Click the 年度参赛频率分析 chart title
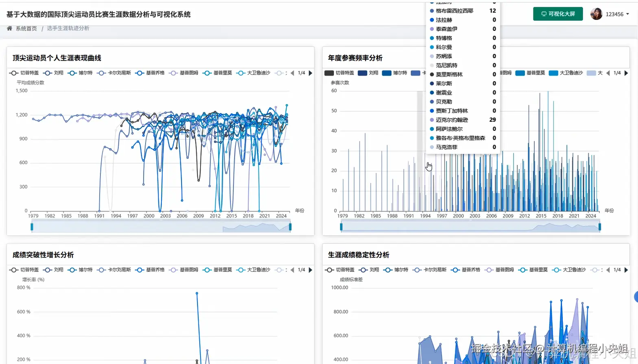Image resolution: width=638 pixels, height=364 pixels. point(355,58)
